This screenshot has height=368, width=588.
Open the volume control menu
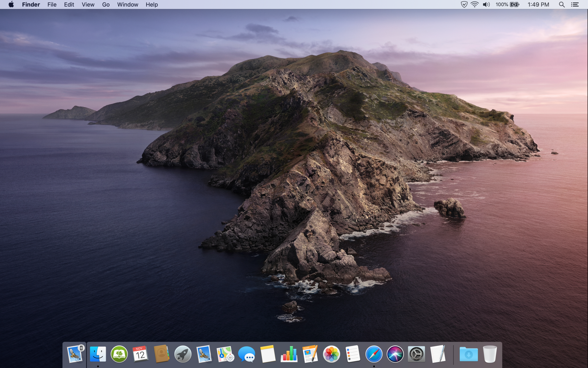[486, 4]
